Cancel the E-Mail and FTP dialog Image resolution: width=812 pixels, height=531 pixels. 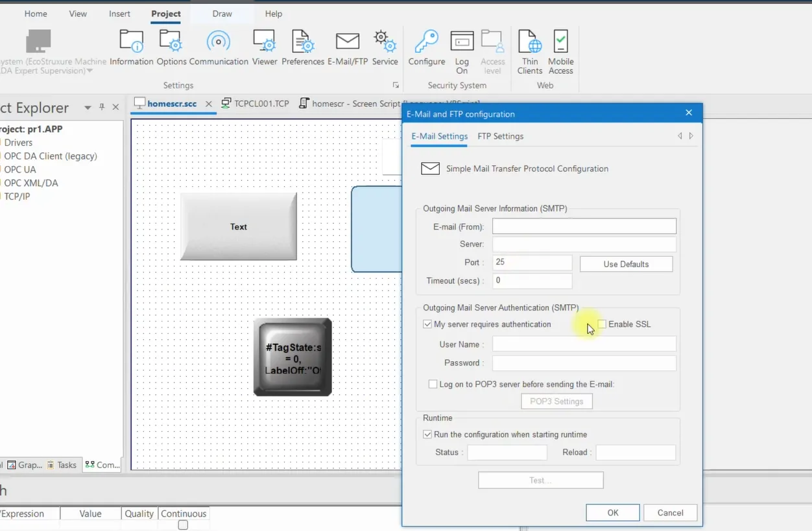[x=671, y=513]
